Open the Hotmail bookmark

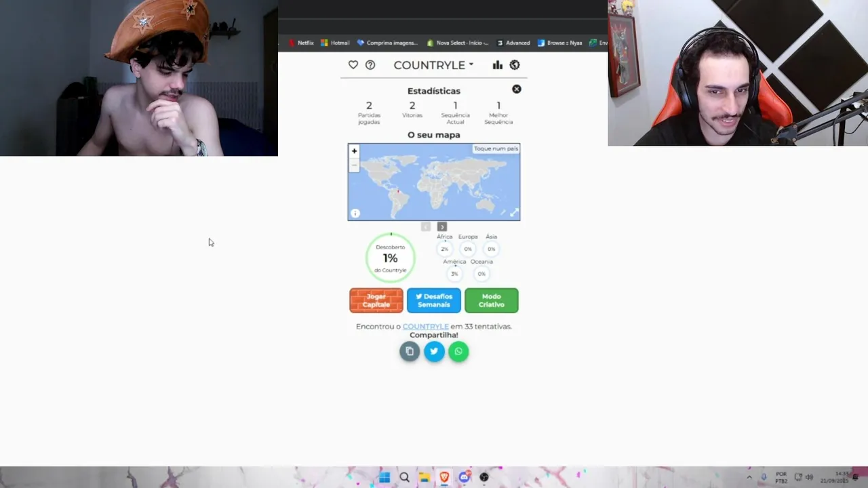[x=335, y=43]
